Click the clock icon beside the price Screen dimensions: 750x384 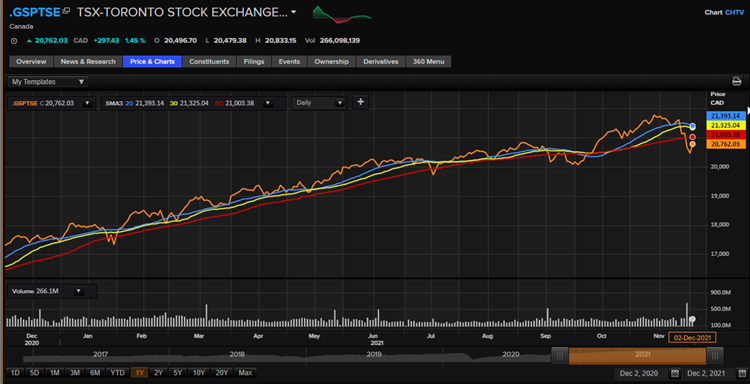coord(13,41)
